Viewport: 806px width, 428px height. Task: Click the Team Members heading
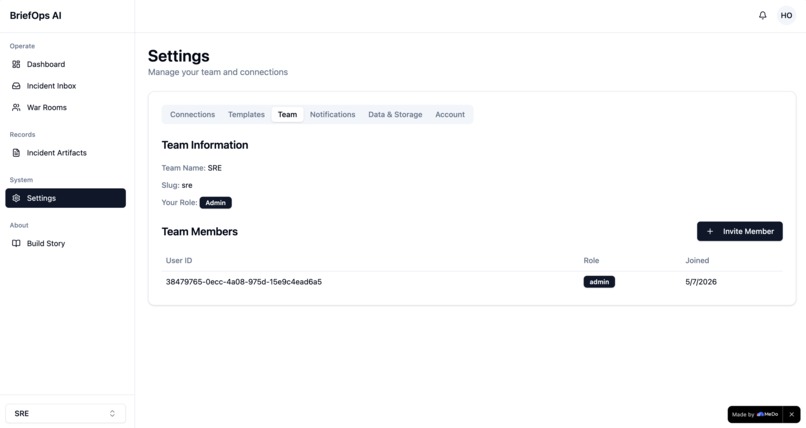pos(199,232)
